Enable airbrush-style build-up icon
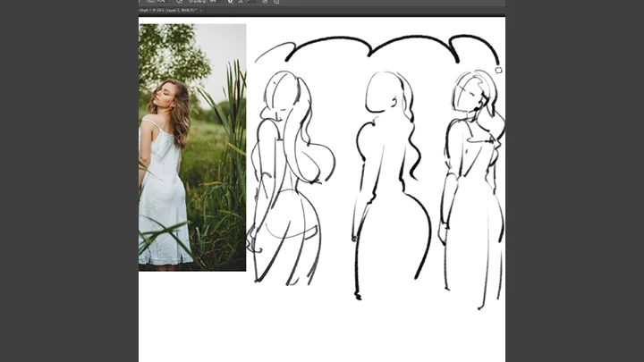Screen dimensions: 644x362 click(179, 2)
